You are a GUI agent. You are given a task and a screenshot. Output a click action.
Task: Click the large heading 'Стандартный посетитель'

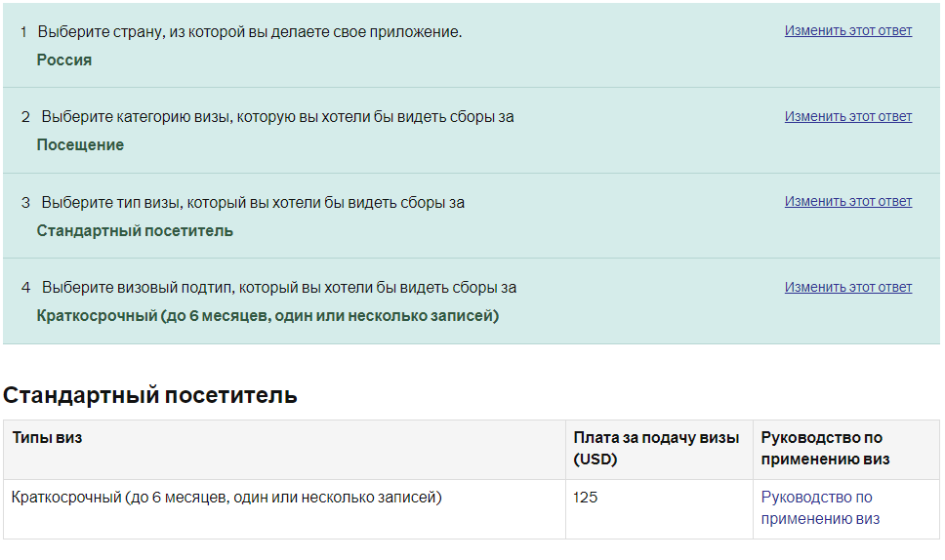pyautogui.click(x=150, y=395)
